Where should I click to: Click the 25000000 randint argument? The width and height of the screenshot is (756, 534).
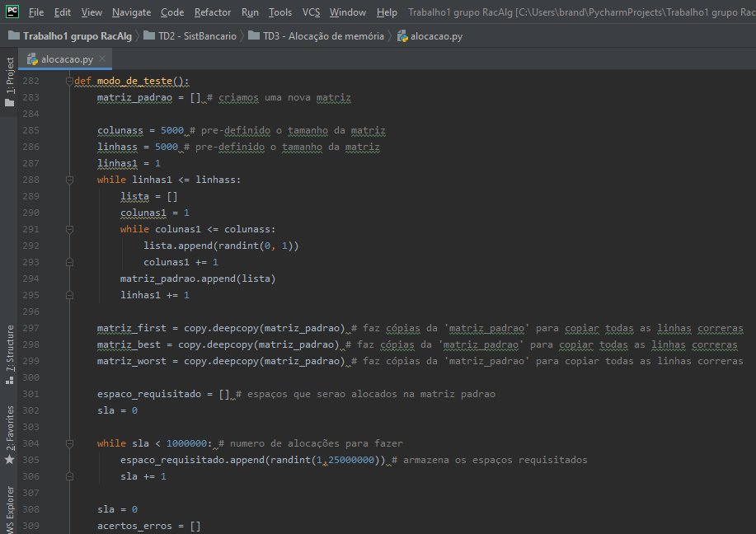(x=351, y=460)
